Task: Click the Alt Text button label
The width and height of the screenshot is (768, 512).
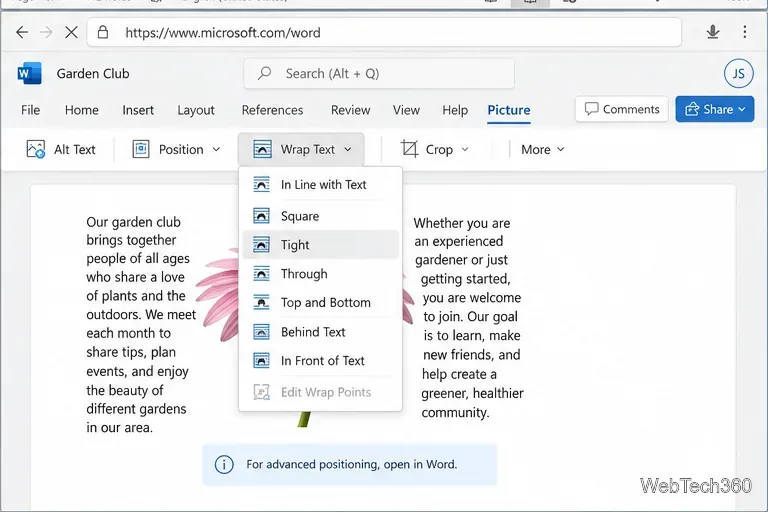Action: [74, 149]
